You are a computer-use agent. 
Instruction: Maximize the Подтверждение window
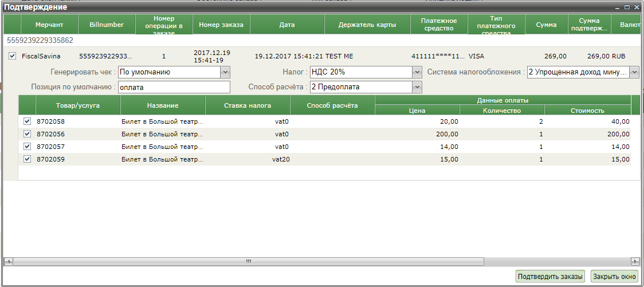(x=627, y=7)
